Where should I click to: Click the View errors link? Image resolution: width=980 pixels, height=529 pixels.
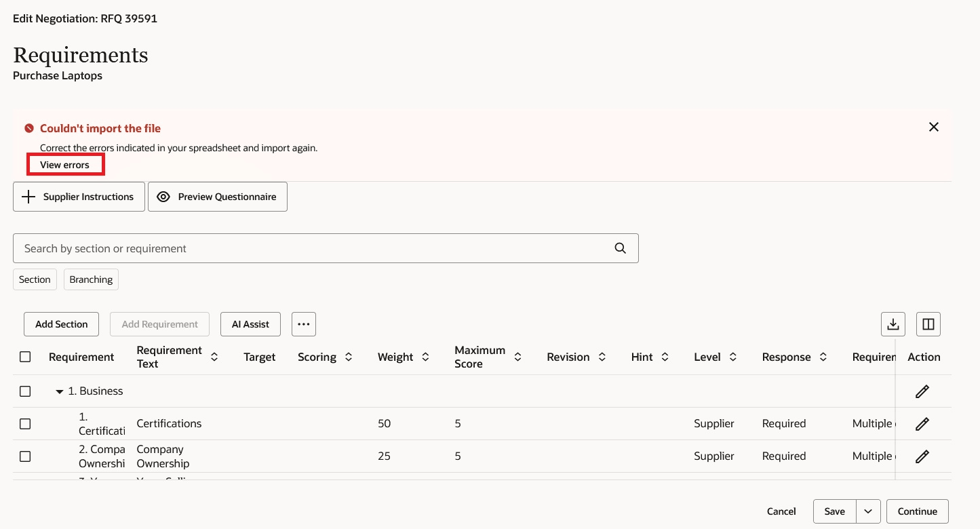64,165
